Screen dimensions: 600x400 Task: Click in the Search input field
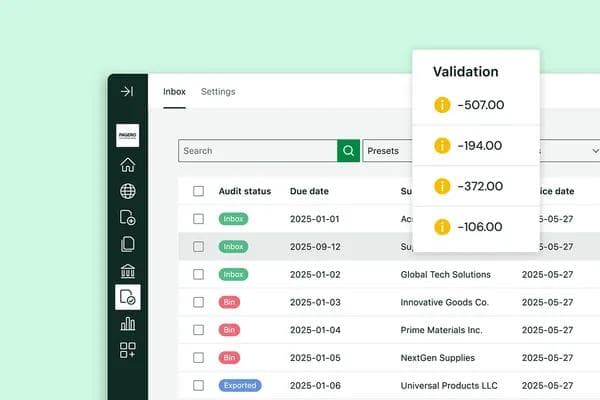click(x=257, y=151)
